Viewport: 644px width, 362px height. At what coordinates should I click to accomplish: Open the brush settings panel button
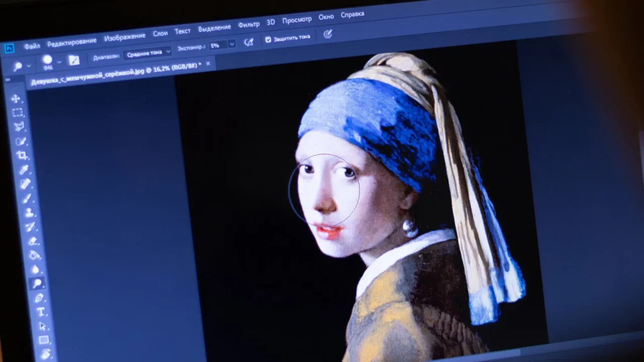[x=74, y=60]
